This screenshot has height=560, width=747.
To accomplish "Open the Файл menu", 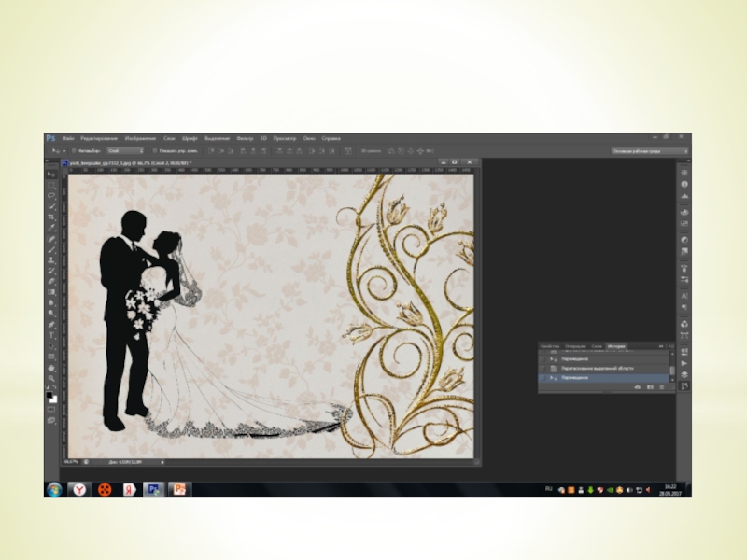I will click(x=68, y=138).
